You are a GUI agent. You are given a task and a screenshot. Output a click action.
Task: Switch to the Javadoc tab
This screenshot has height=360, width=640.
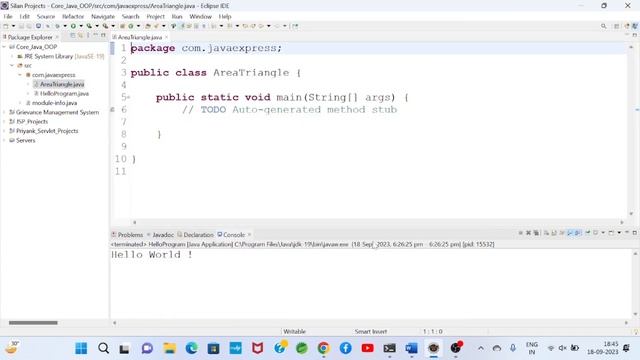162,235
